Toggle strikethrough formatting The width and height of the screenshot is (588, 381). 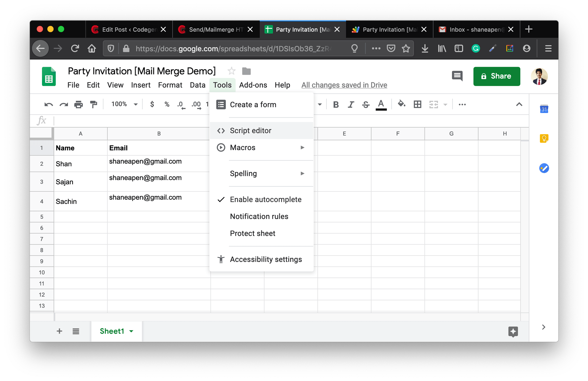pyautogui.click(x=366, y=104)
